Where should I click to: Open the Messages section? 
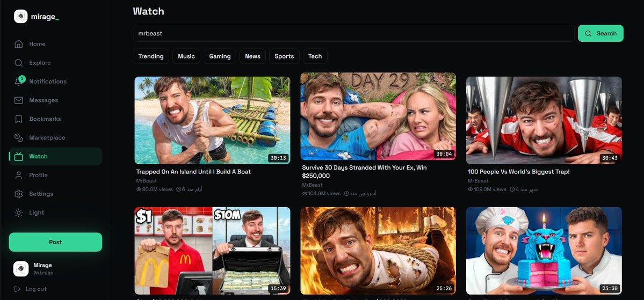coord(55,100)
